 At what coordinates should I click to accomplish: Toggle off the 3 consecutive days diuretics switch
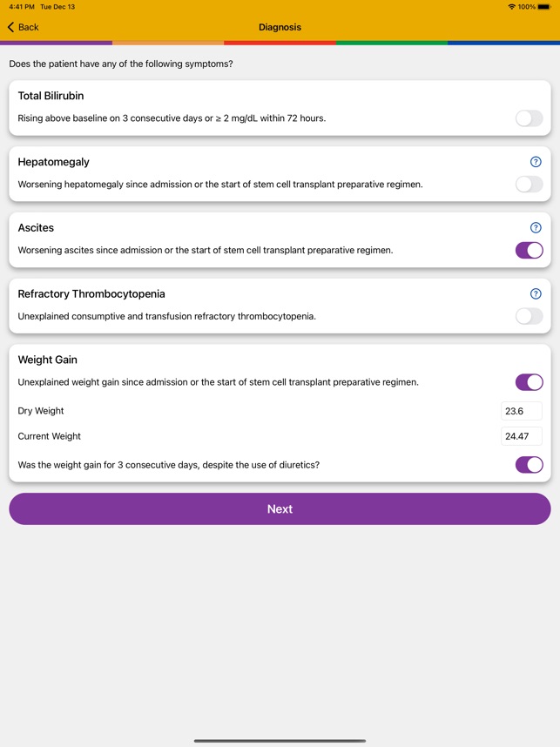529,465
